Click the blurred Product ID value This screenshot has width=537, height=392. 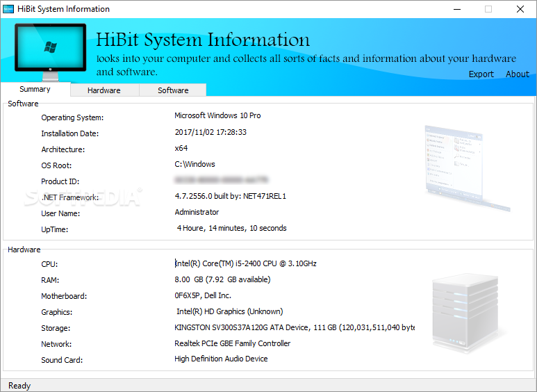[221, 179]
